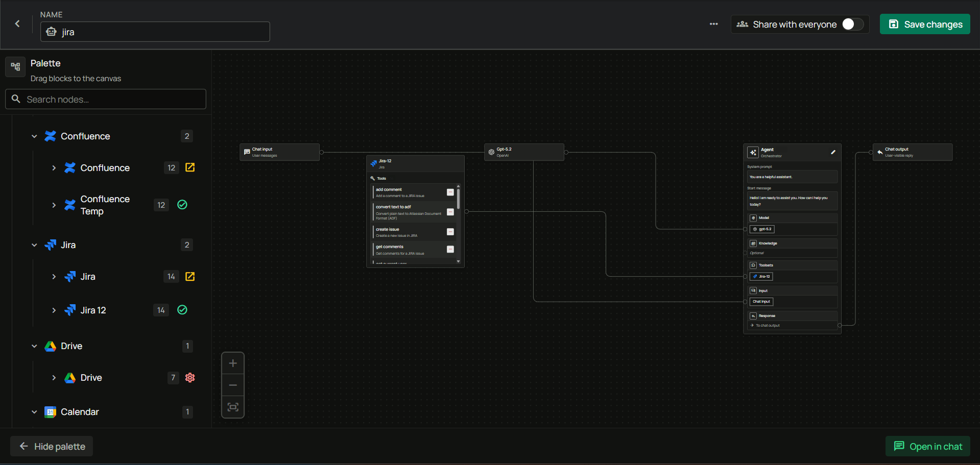This screenshot has height=465, width=980.
Task: Expand the Confluence Temp item
Action: pyautogui.click(x=54, y=205)
